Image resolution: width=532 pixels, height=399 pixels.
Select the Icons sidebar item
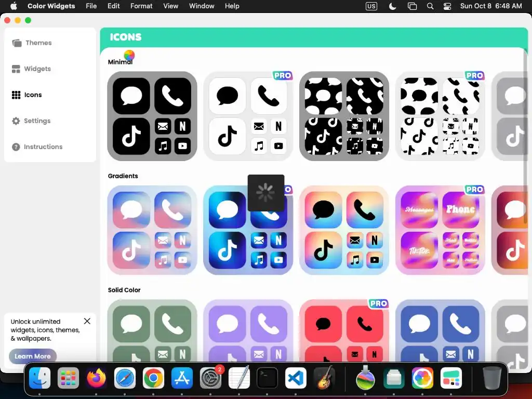(x=27, y=95)
